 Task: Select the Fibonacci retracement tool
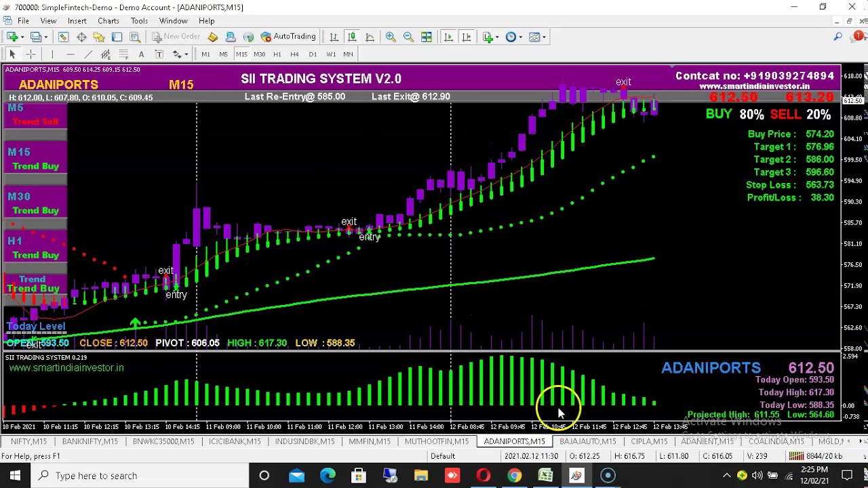[123, 54]
